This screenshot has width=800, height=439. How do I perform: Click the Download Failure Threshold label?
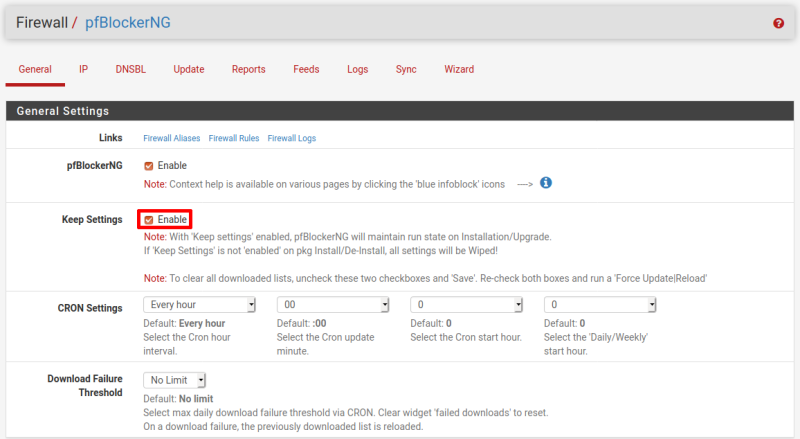[85, 386]
